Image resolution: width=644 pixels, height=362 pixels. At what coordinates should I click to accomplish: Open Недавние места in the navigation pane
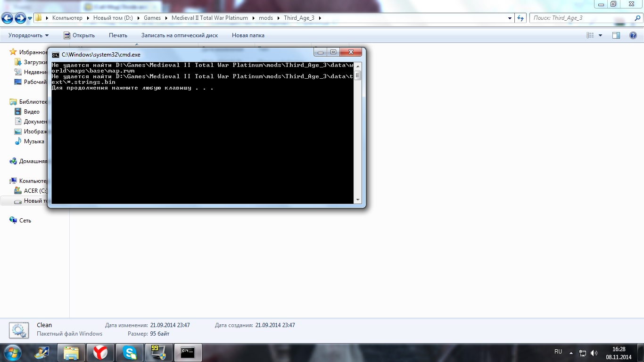click(x=31, y=72)
